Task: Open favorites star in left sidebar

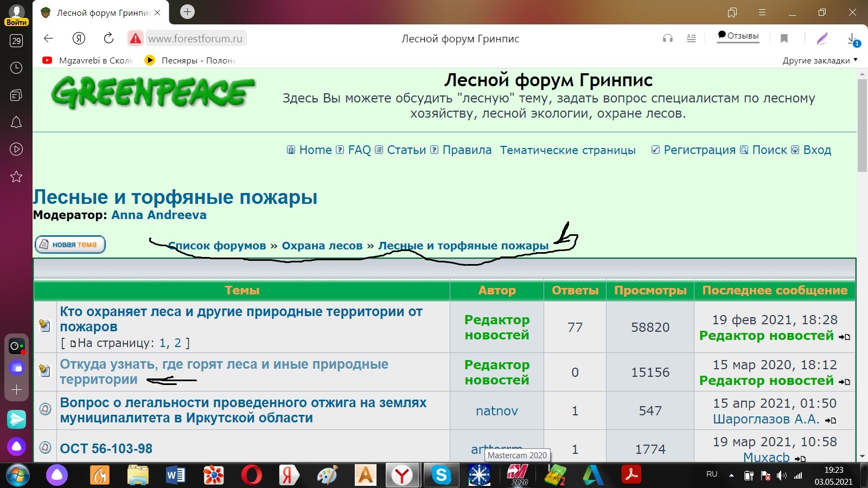Action: [16, 177]
